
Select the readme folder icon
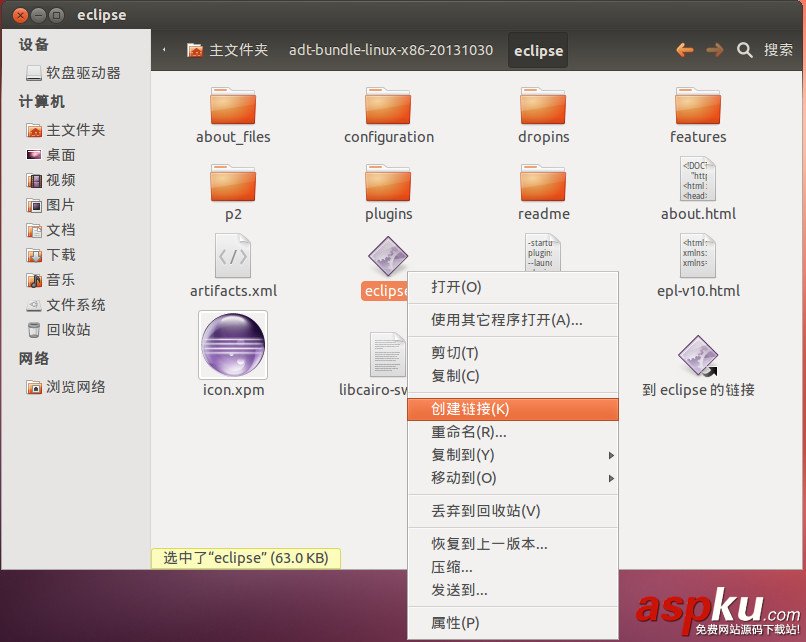tap(543, 183)
